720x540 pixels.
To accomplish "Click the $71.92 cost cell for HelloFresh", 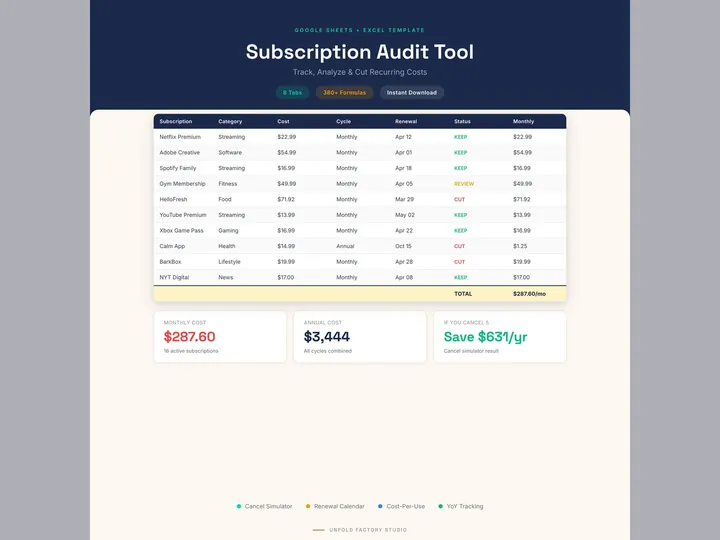I will point(286,199).
